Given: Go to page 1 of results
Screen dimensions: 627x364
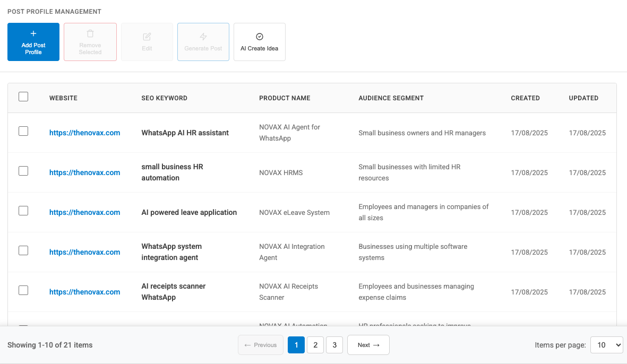Looking at the screenshot, I should (296, 345).
